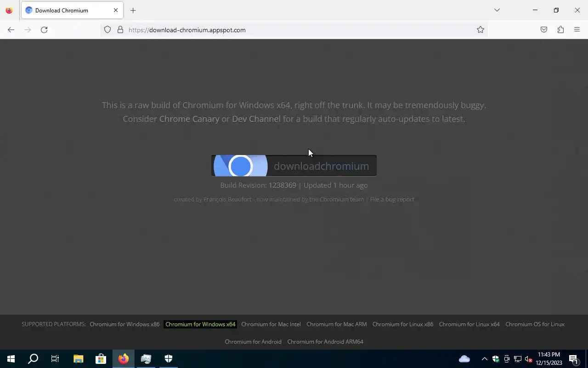Open the Extensions puzzle icon

[x=560, y=30]
